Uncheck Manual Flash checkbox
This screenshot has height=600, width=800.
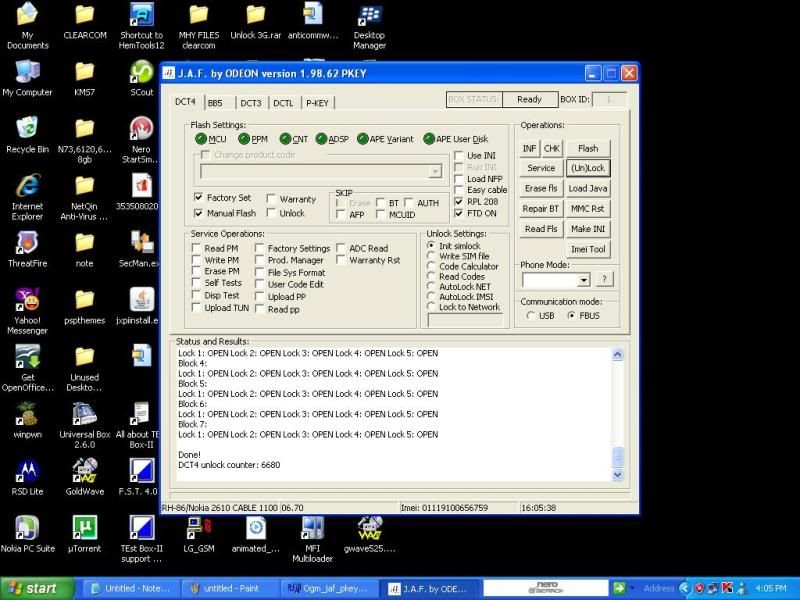[x=198, y=213]
